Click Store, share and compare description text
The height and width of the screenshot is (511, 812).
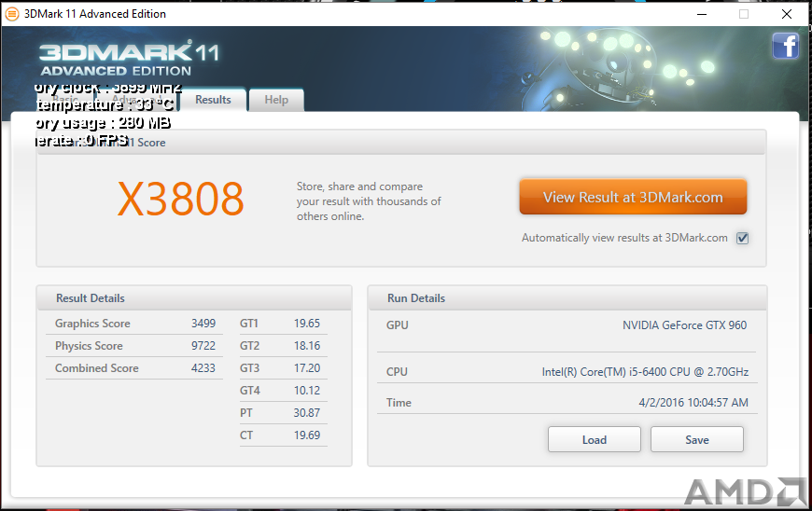(x=369, y=201)
